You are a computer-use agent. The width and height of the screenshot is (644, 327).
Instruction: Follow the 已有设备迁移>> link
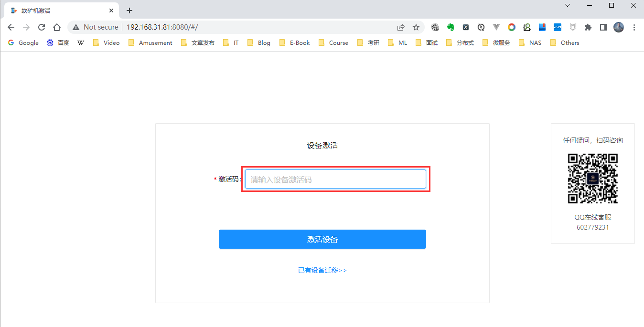click(x=322, y=270)
